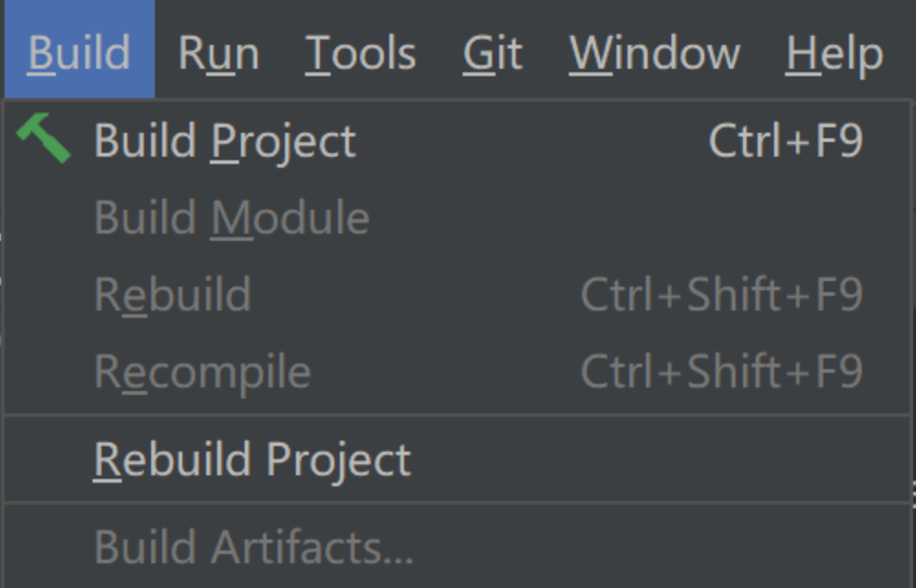Open the Run menu
The height and width of the screenshot is (588, 916).
pyautogui.click(x=219, y=52)
